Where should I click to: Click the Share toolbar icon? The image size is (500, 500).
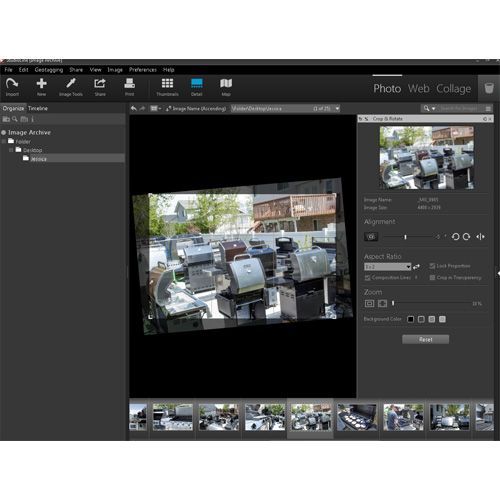coord(100,83)
